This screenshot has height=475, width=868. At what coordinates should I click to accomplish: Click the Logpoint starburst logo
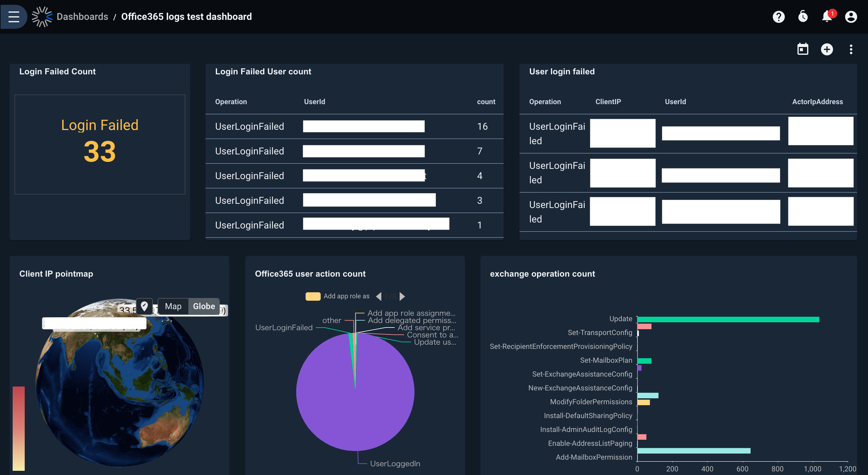(x=42, y=17)
